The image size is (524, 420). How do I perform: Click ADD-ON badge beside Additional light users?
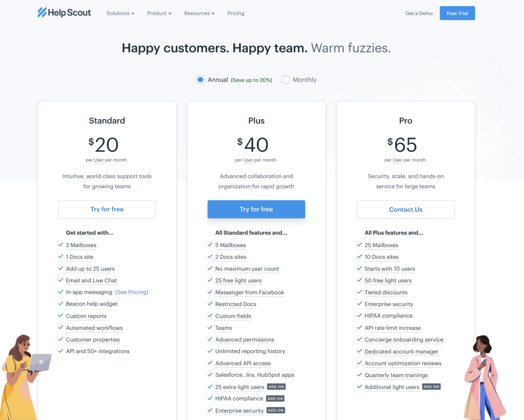point(431,387)
